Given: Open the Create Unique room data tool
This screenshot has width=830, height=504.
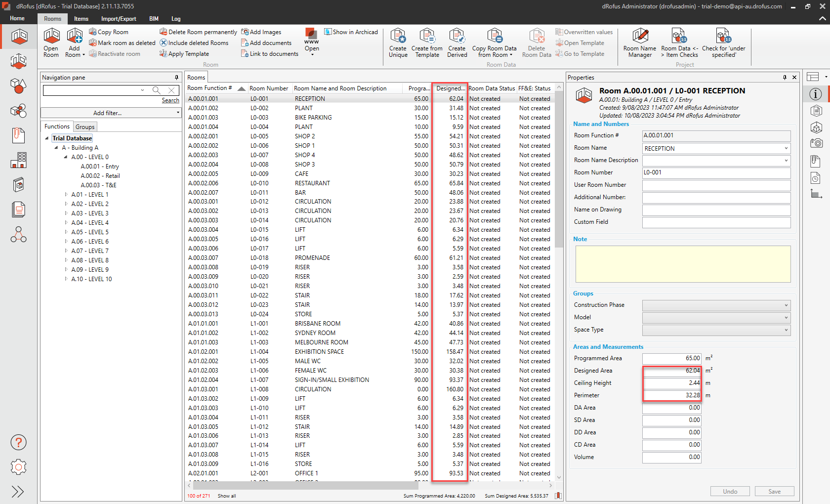Looking at the screenshot, I should point(398,43).
